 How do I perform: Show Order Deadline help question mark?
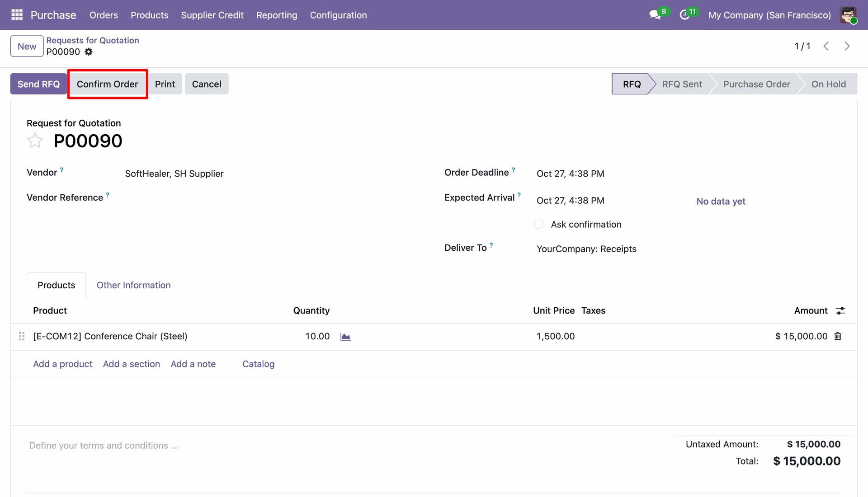[514, 170]
